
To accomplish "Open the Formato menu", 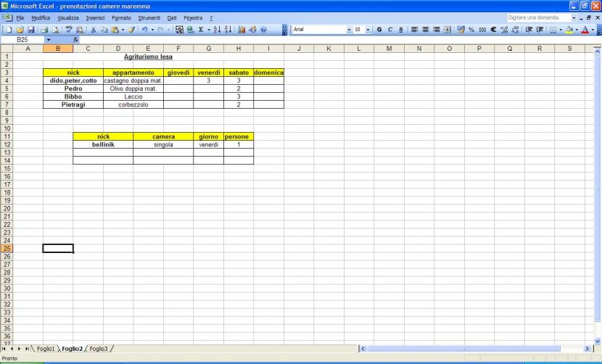I will point(121,17).
